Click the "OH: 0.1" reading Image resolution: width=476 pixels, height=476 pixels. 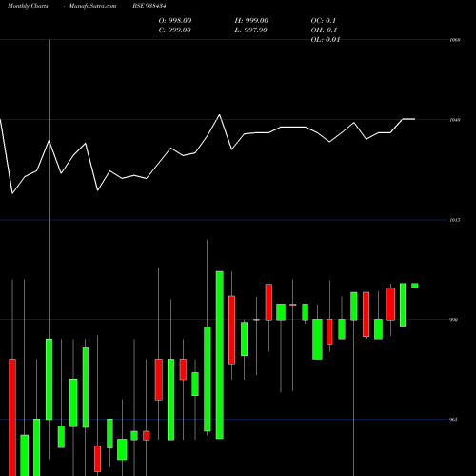324,30
